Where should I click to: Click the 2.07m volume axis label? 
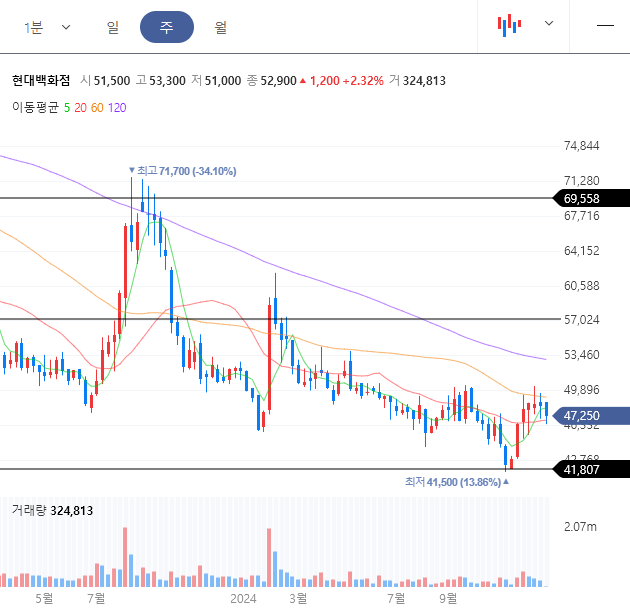580,527
